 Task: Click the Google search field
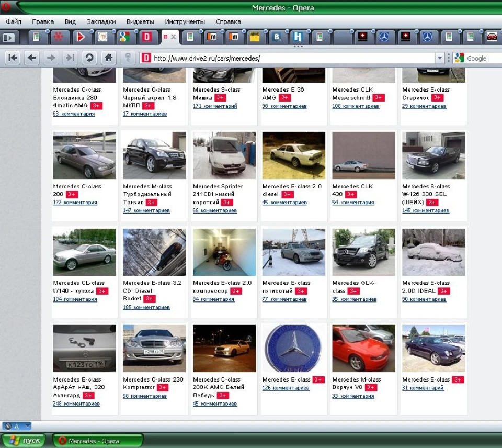483,58
